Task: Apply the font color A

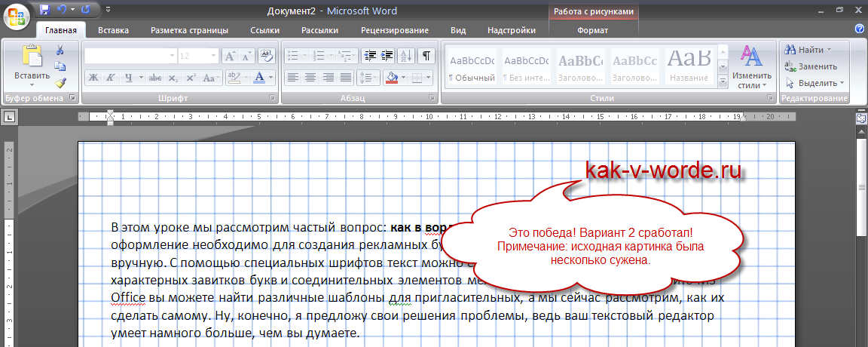Action: [x=258, y=78]
